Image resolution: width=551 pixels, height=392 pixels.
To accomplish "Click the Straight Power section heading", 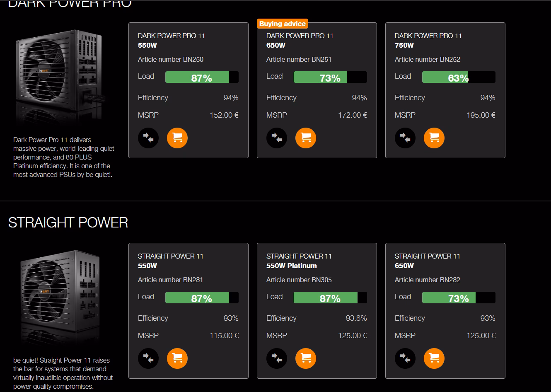I will [x=68, y=223].
